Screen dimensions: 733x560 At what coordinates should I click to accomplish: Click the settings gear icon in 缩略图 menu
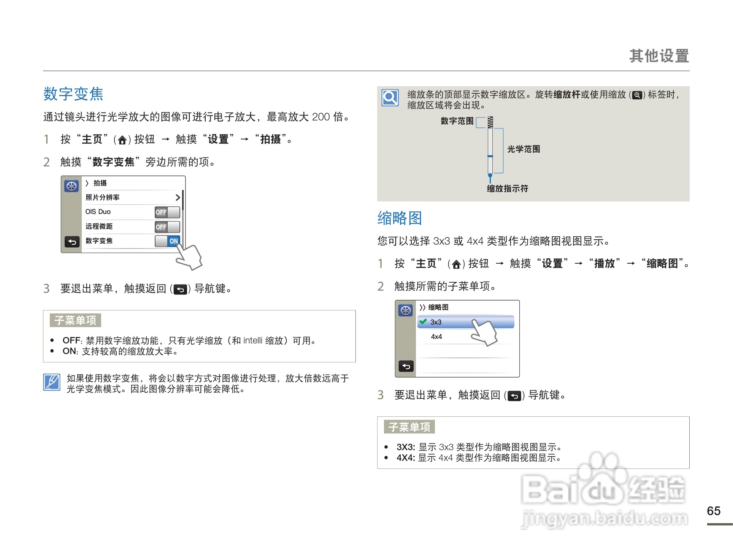[x=406, y=310]
